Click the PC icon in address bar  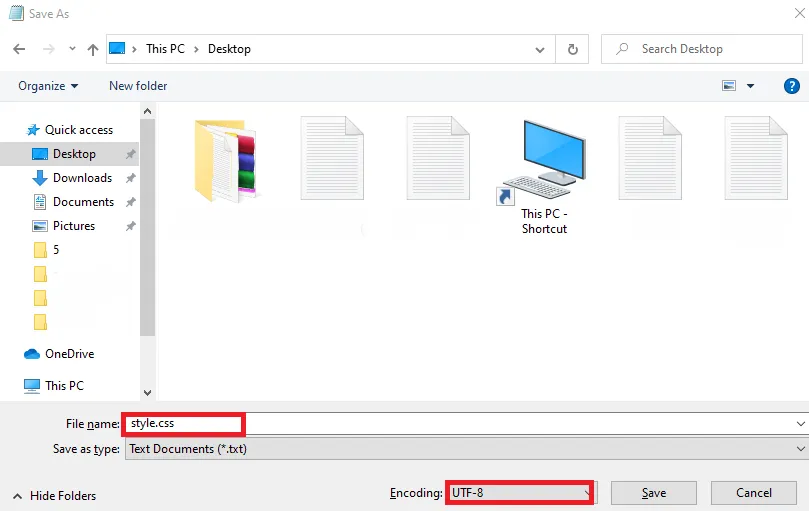pyautogui.click(x=117, y=49)
